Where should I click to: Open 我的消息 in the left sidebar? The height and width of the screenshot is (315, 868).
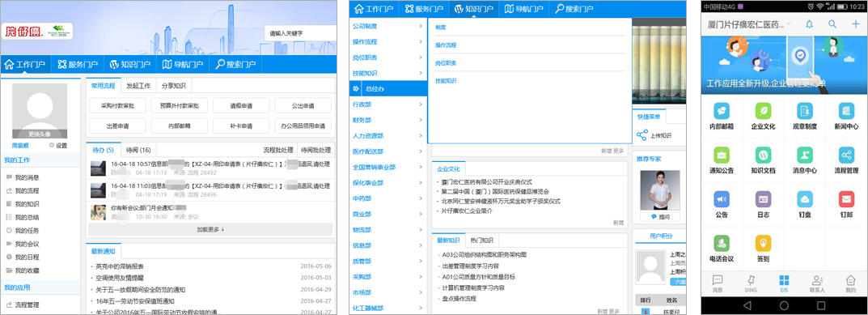(28, 177)
